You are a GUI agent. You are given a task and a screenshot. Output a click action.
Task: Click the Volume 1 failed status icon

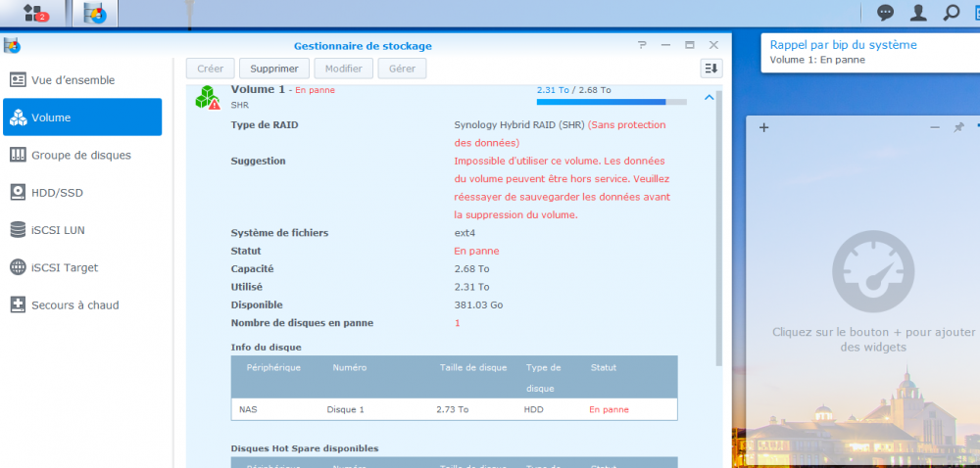tap(208, 98)
